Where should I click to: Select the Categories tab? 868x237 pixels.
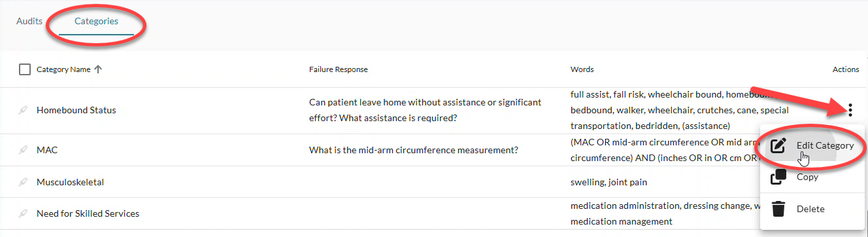[96, 21]
